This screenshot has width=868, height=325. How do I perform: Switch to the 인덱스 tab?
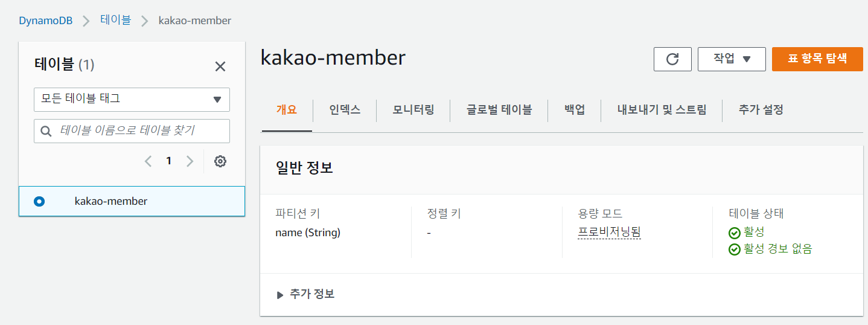(345, 110)
